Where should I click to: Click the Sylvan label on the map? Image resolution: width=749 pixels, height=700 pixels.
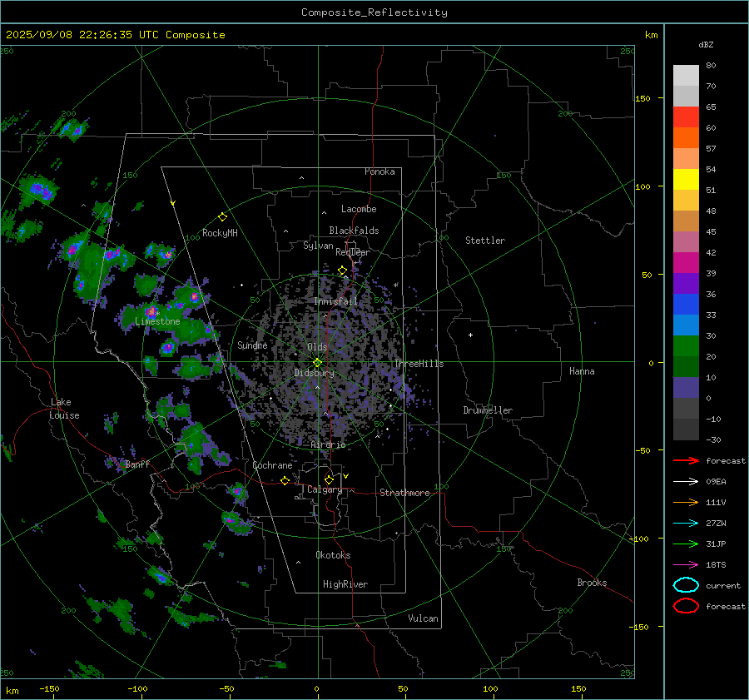(318, 246)
